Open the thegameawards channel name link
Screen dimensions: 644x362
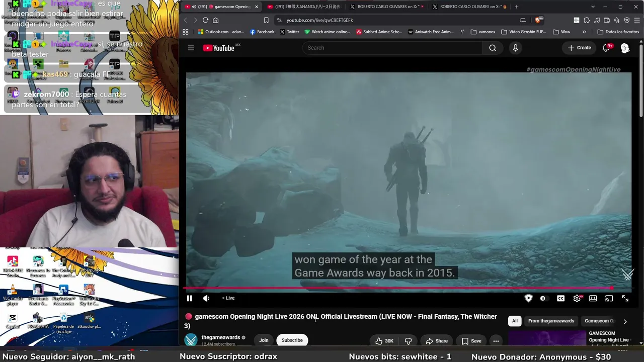(221, 337)
